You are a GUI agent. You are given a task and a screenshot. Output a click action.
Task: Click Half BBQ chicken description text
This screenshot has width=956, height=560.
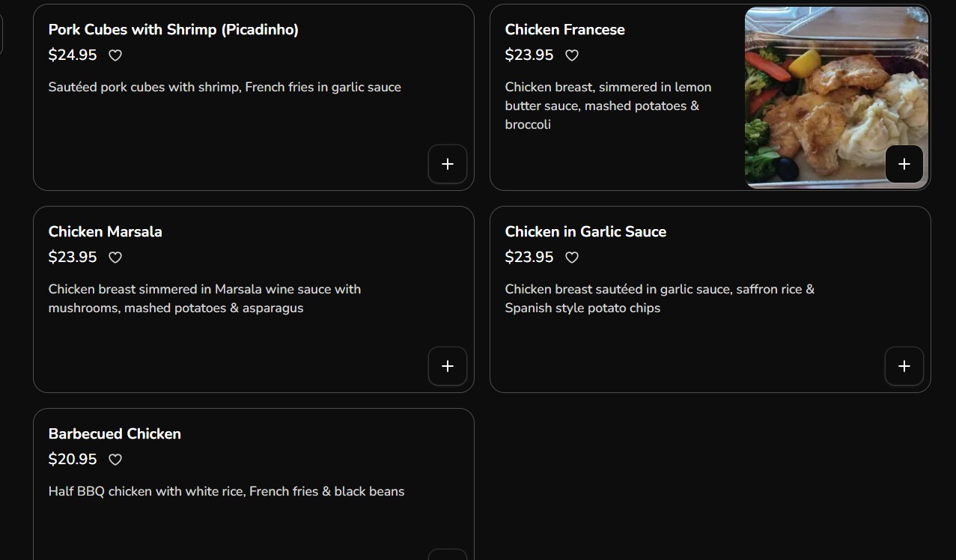(x=226, y=491)
